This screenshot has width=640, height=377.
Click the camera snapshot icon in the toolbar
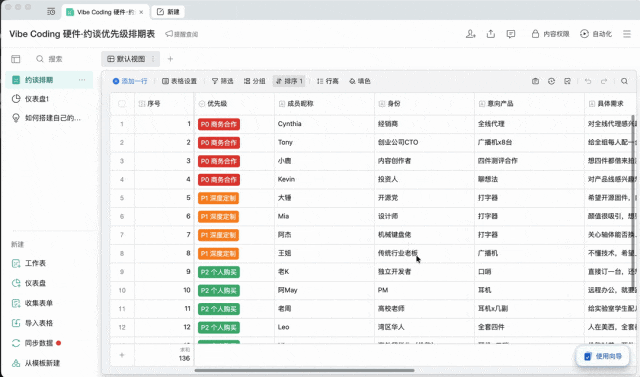tap(536, 81)
